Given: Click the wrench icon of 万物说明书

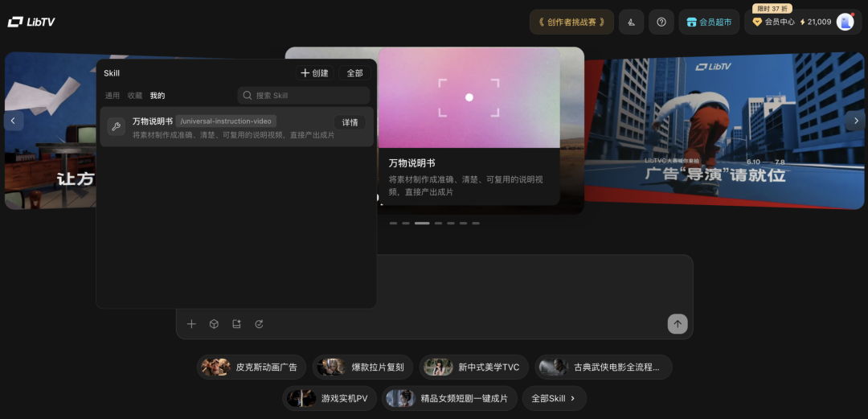Looking at the screenshot, I should 117,126.
